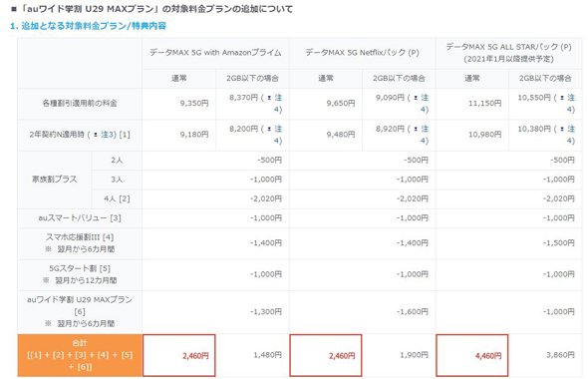This screenshot has width=588, height=379.
Task: Click the データMAX 5G ALL STARパック (P) header
Action: coord(508,53)
